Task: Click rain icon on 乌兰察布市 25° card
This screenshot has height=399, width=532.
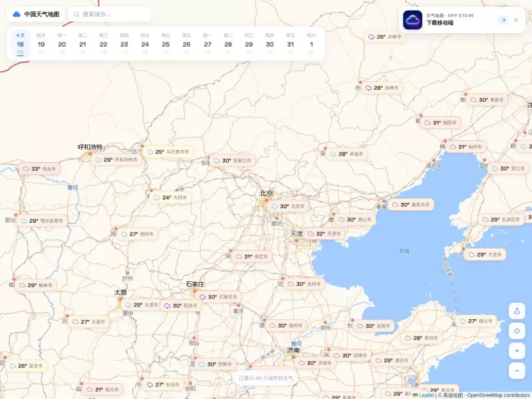Action: click(150, 152)
